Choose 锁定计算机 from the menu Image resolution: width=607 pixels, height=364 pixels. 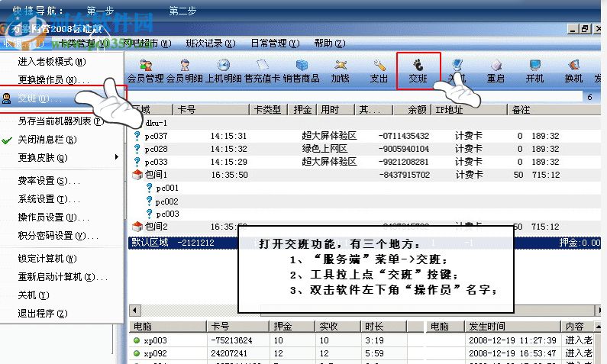(x=47, y=259)
